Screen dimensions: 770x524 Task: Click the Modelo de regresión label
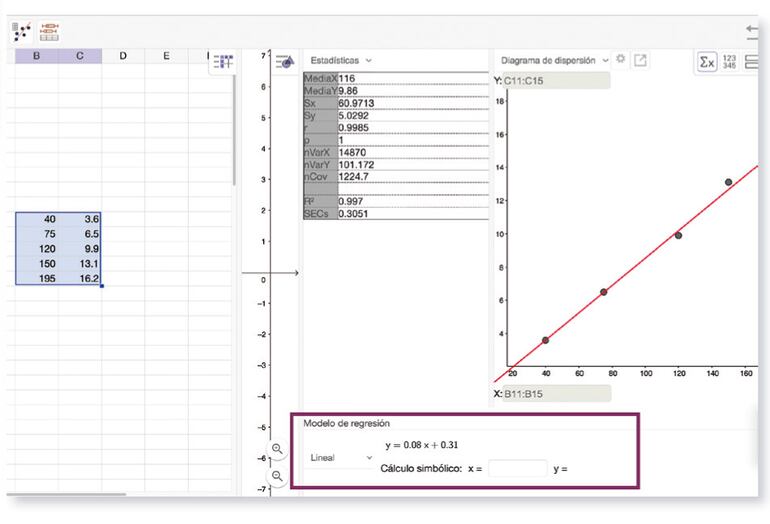click(346, 423)
